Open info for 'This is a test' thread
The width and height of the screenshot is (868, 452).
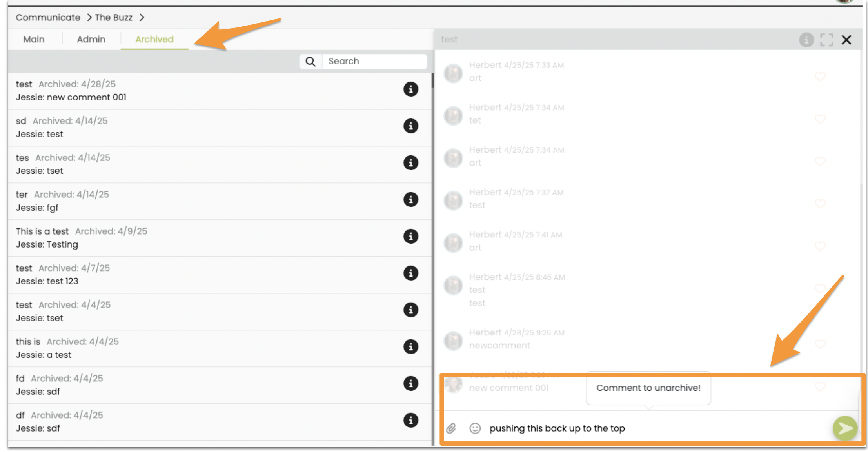[410, 236]
